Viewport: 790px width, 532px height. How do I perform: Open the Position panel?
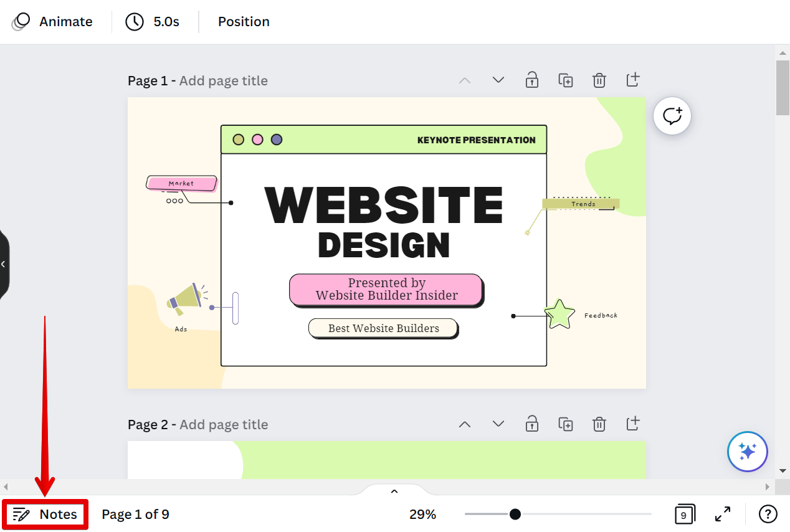244,21
